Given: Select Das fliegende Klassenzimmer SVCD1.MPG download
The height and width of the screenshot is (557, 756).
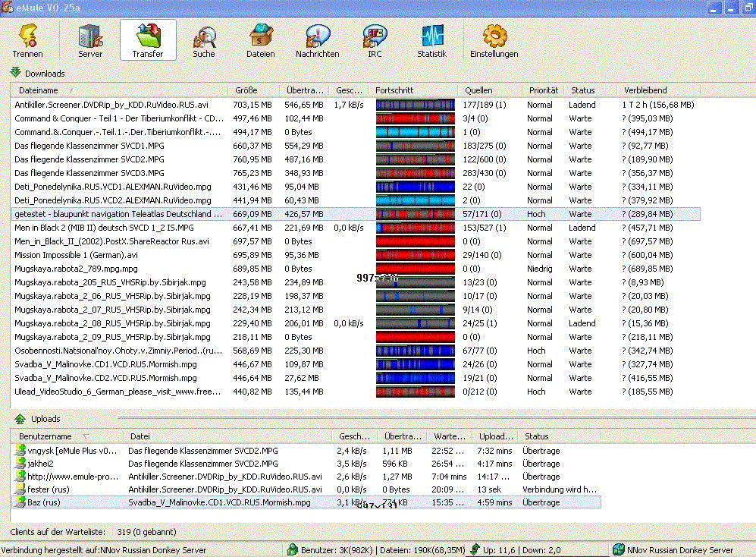Looking at the screenshot, I should pyautogui.click(x=356, y=146).
